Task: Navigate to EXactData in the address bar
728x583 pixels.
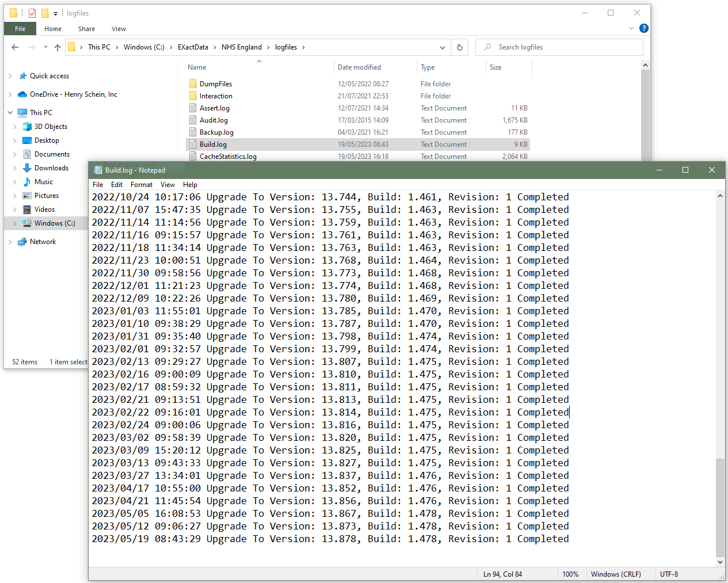Action: [193, 47]
